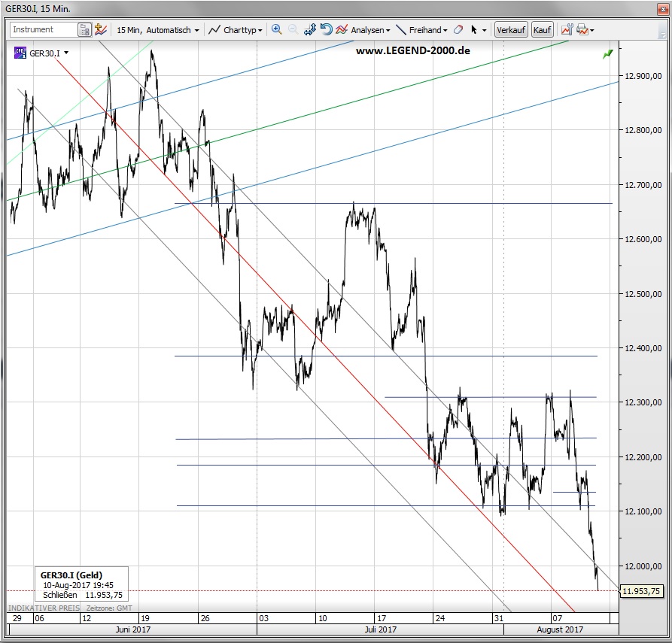Click the Charttyp line chart icon
Image resolution: width=672 pixels, height=643 pixels.
tap(214, 29)
